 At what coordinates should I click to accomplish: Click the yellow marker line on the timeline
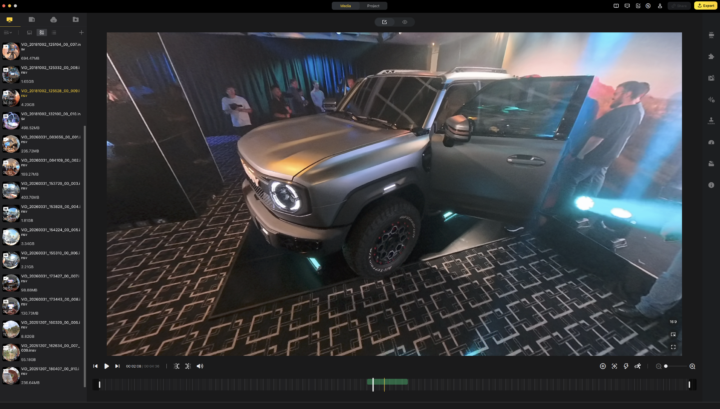pyautogui.click(x=385, y=385)
